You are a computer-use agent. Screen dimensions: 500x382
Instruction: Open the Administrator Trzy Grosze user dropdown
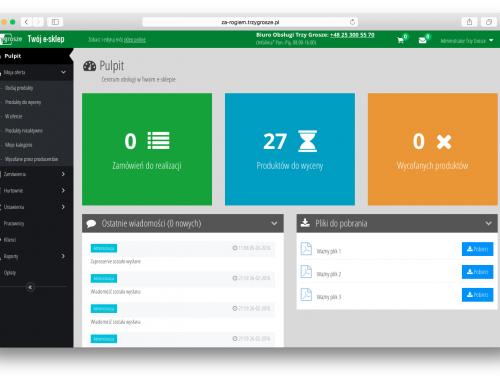[467, 41]
